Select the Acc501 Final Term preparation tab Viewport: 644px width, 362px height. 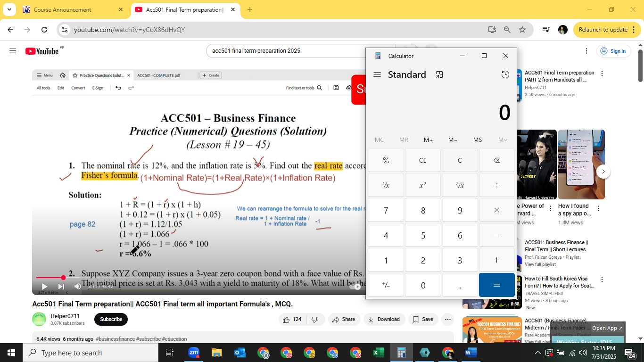click(x=185, y=9)
